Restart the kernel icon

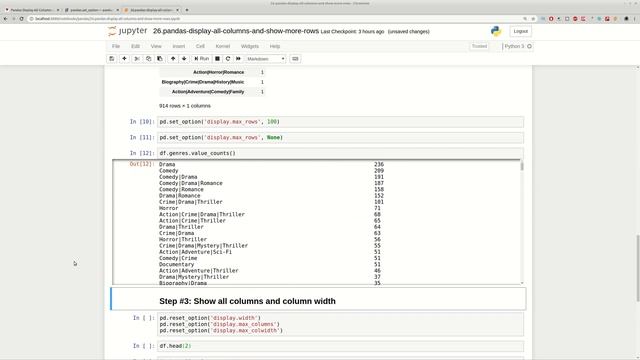pos(228,59)
